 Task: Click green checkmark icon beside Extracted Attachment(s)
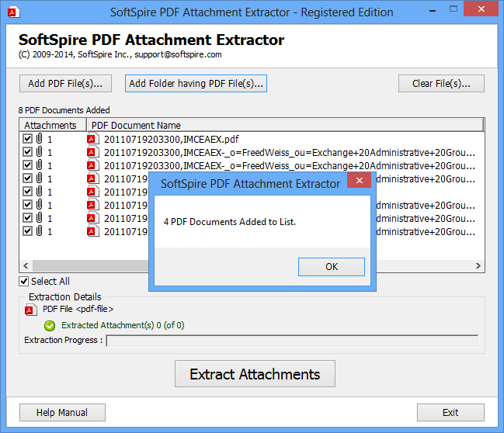tap(50, 326)
